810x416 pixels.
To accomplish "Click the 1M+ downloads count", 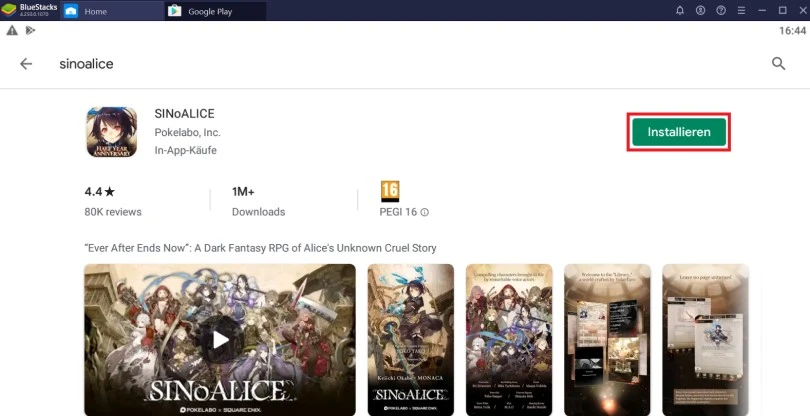I will point(243,192).
